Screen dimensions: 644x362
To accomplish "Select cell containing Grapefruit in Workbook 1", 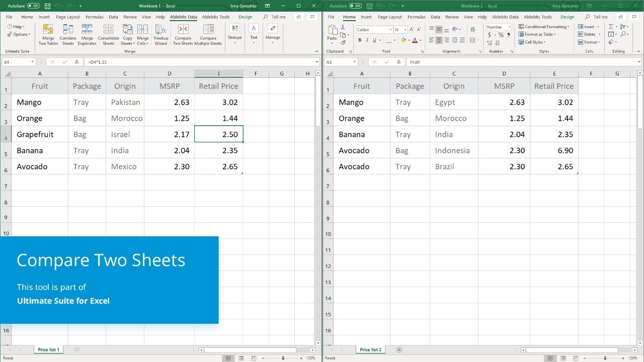I will pyautogui.click(x=40, y=134).
